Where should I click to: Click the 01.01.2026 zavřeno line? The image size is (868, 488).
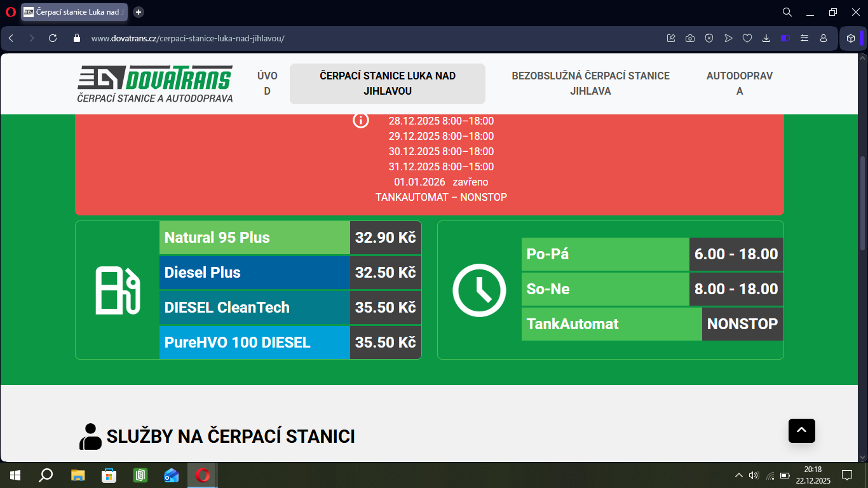click(441, 182)
